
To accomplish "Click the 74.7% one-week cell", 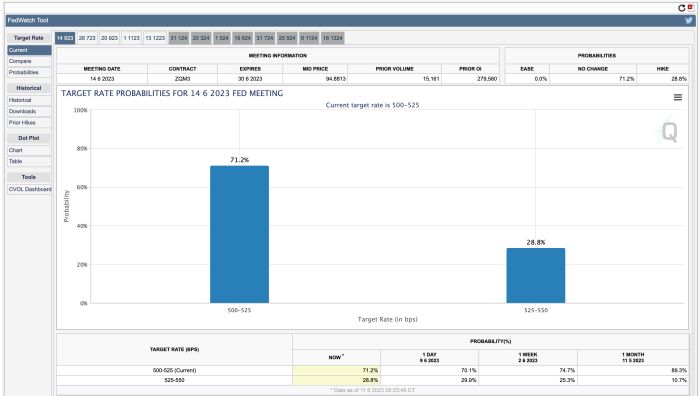I will pos(528,371).
